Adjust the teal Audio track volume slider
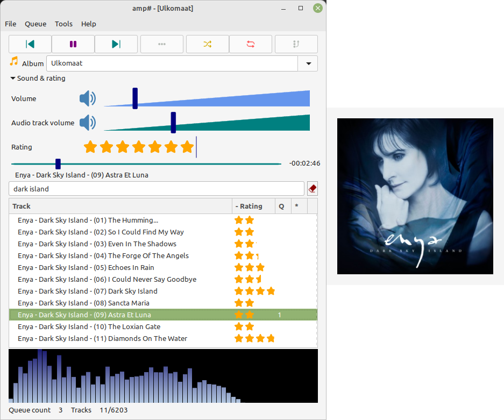The image size is (504, 420). [207, 123]
